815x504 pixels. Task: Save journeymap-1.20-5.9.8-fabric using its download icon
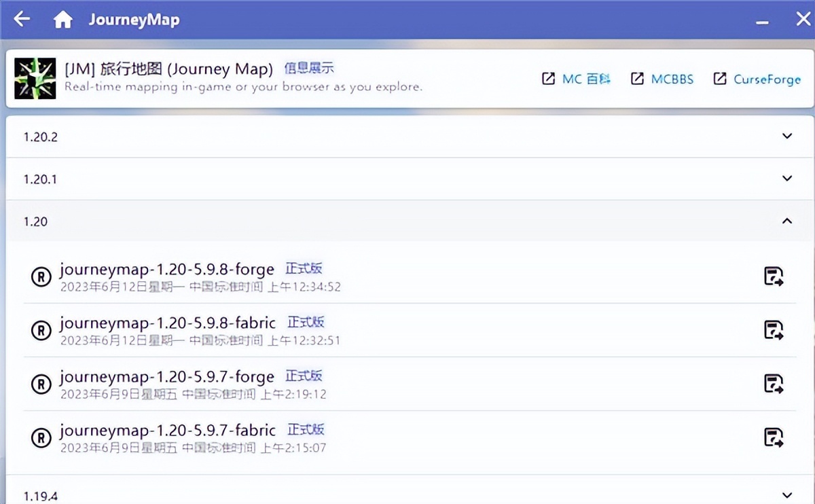(774, 330)
